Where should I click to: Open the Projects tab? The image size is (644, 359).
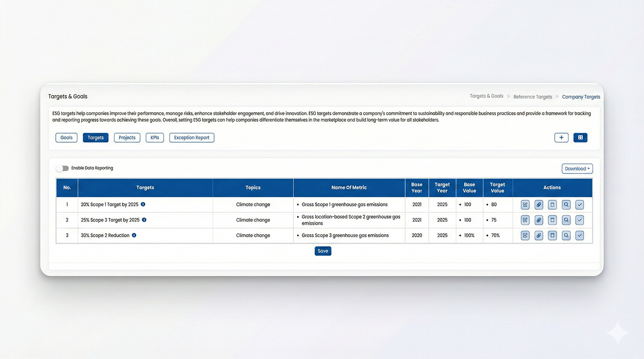point(127,138)
